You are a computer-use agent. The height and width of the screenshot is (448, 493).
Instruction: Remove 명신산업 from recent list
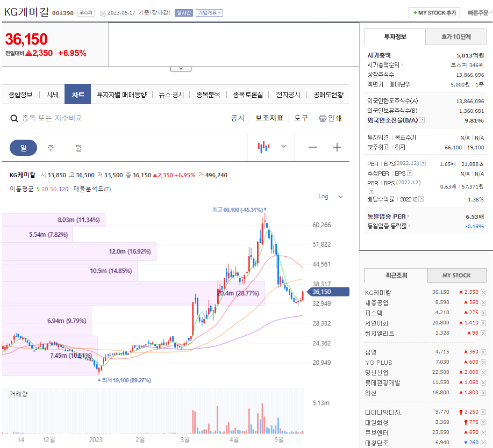(483, 372)
